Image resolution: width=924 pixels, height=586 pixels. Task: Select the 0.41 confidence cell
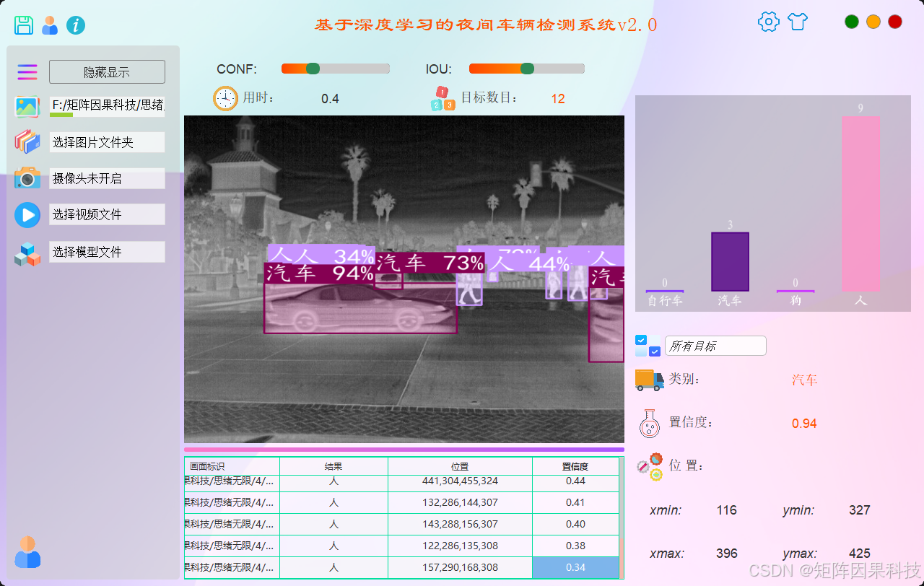(575, 502)
